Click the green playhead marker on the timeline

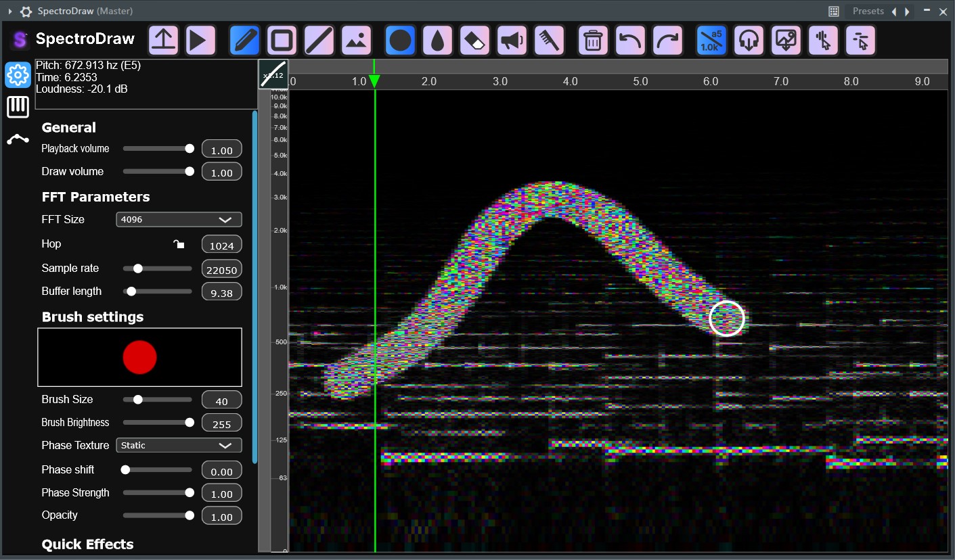coord(374,81)
